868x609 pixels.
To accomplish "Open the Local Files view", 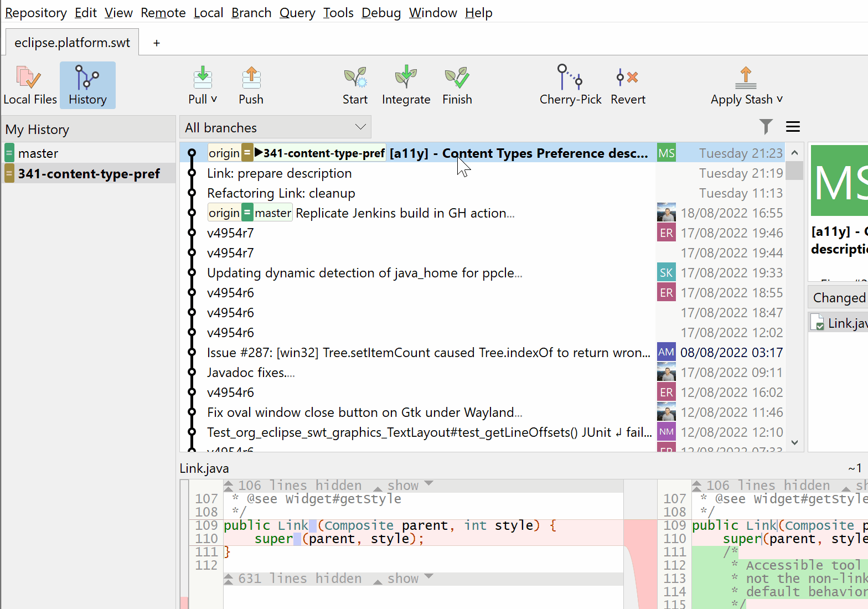I will click(30, 85).
